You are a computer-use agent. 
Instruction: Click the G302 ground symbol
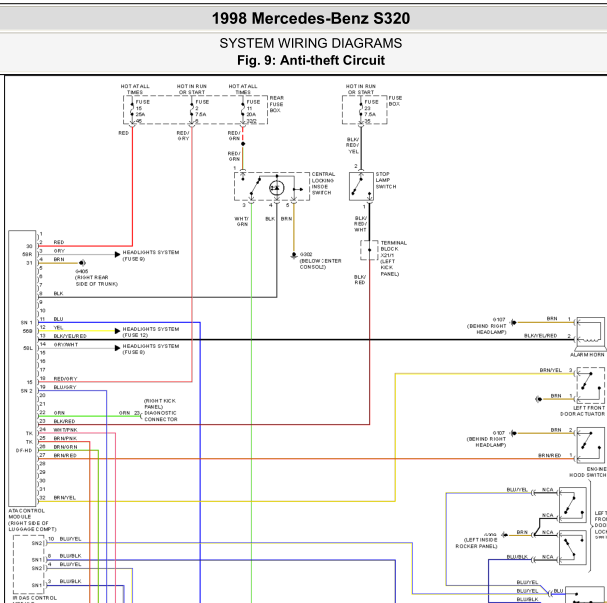pos(294,255)
